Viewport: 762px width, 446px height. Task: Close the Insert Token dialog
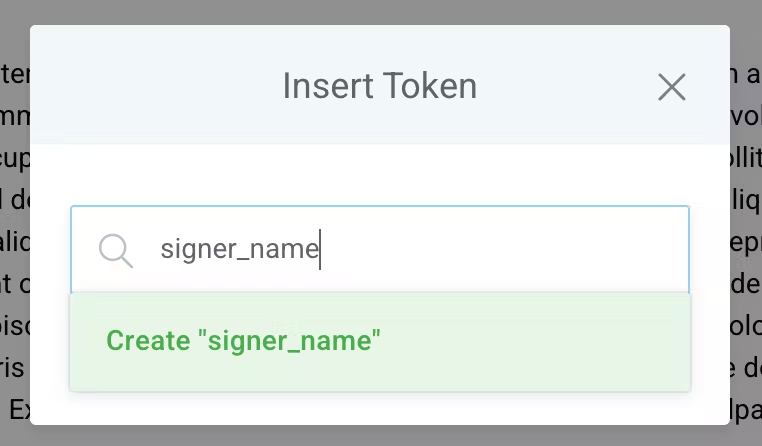672,87
